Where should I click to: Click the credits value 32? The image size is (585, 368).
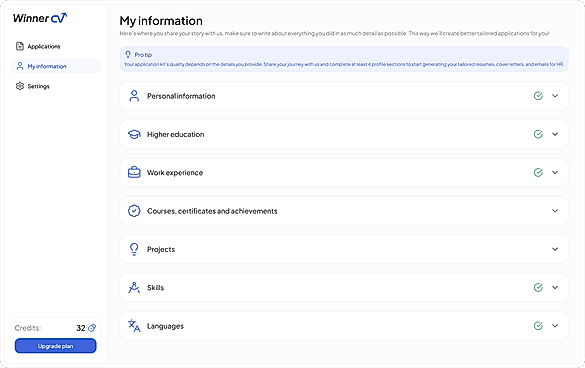[81, 328]
